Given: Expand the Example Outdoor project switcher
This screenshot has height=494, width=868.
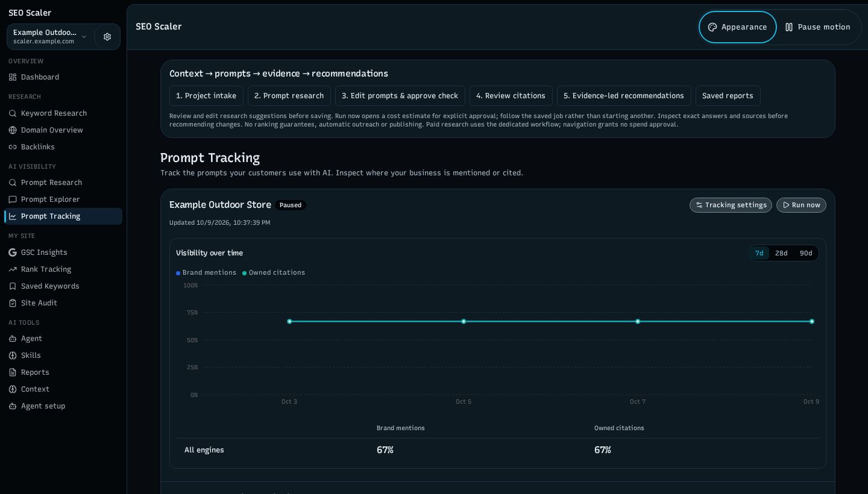Looking at the screenshot, I should [51, 37].
